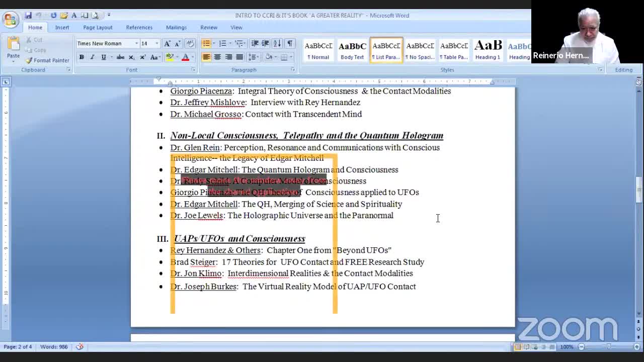Apply the Table Paragraph style

454,50
